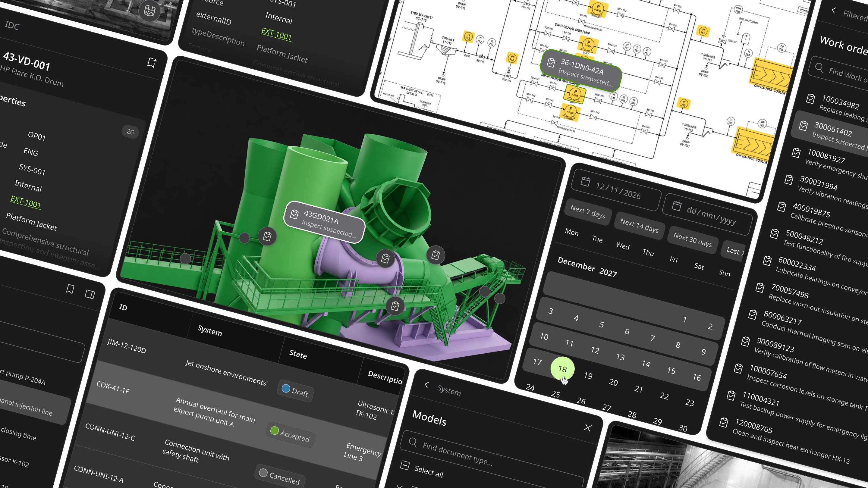868x488 pixels.
Task: Open EXT-1001 link in 43-VD-001 properties
Action: click(x=26, y=202)
